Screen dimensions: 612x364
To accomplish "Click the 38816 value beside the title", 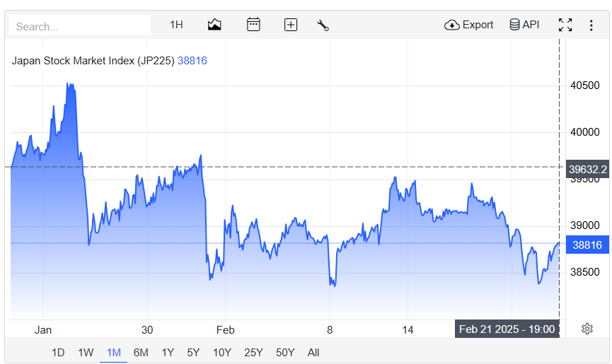I will pos(192,61).
